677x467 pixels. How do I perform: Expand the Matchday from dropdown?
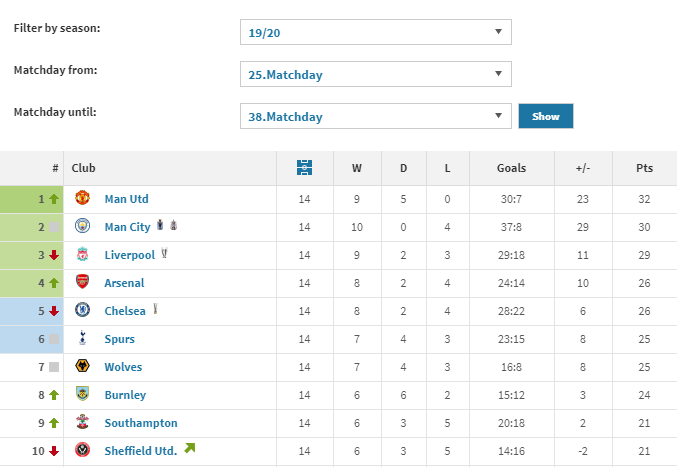click(x=376, y=74)
